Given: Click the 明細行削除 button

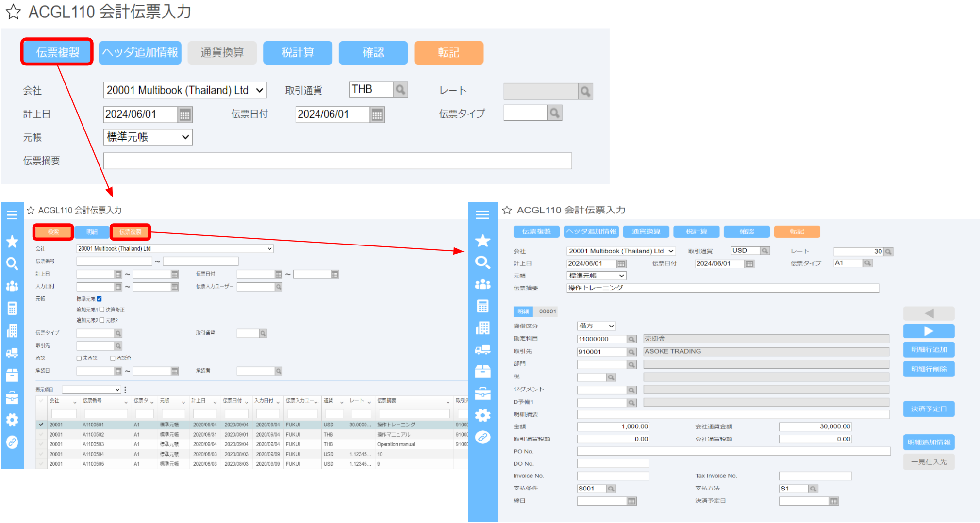Looking at the screenshot, I should pyautogui.click(x=929, y=369).
